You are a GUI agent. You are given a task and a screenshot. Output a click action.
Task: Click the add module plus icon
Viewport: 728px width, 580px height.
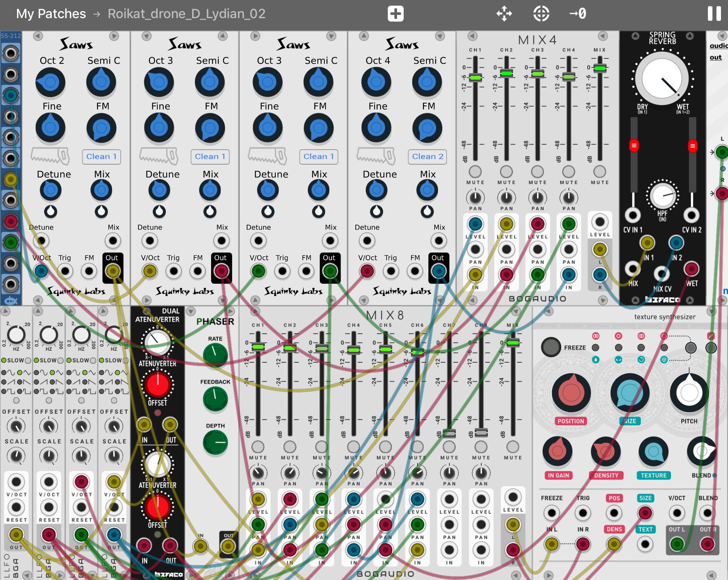396,14
